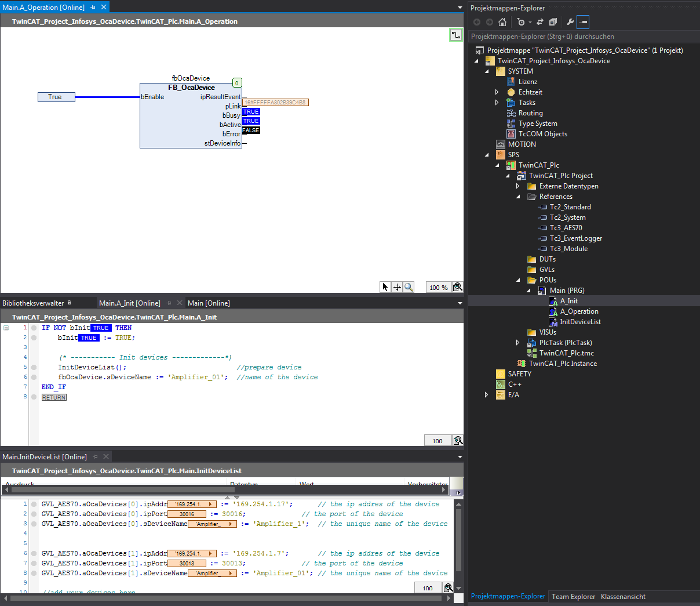Open Properties via the wrench icon
Screen dimensions: 700x606
pos(570,22)
